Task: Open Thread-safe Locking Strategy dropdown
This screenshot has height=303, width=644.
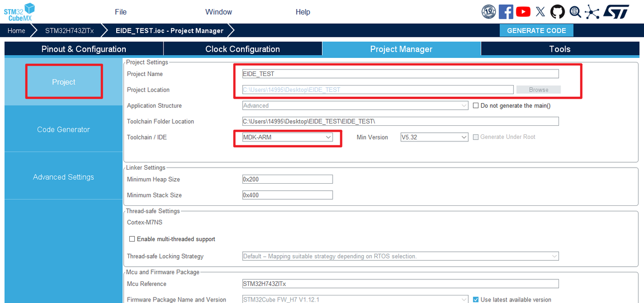Action: point(400,256)
